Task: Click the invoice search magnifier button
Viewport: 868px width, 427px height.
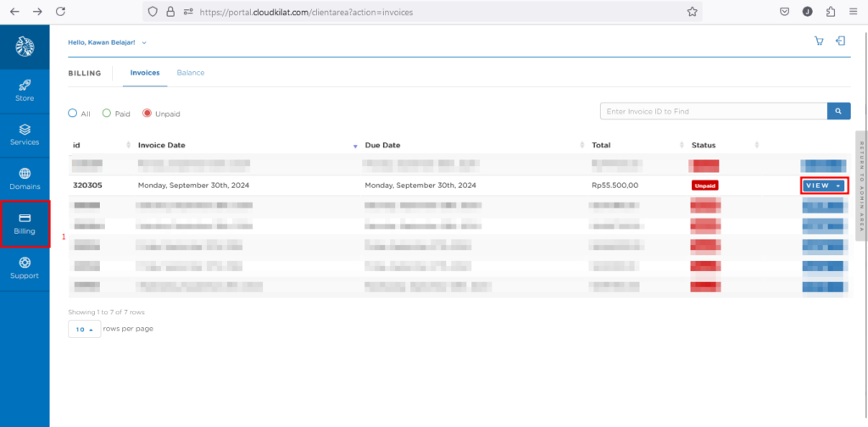Action: coord(838,111)
